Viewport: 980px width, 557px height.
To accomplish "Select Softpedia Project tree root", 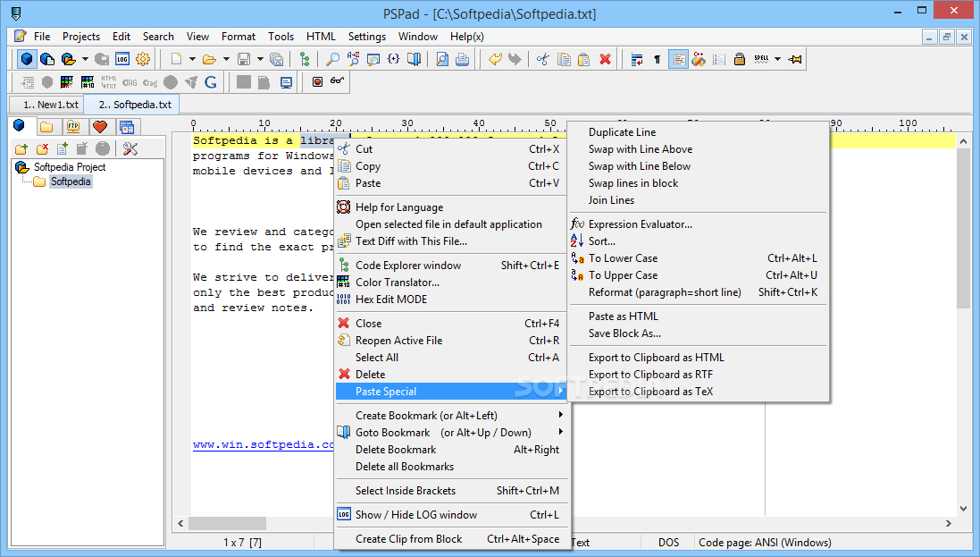I will [x=70, y=167].
